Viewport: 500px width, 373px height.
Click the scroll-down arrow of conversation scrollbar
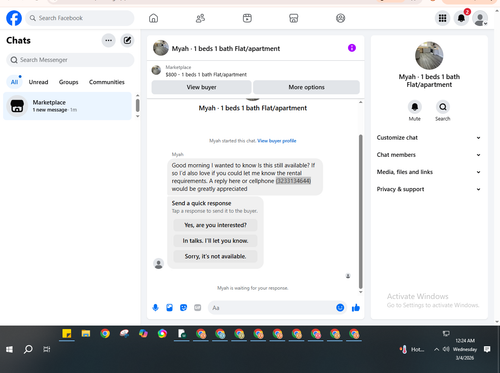360,292
